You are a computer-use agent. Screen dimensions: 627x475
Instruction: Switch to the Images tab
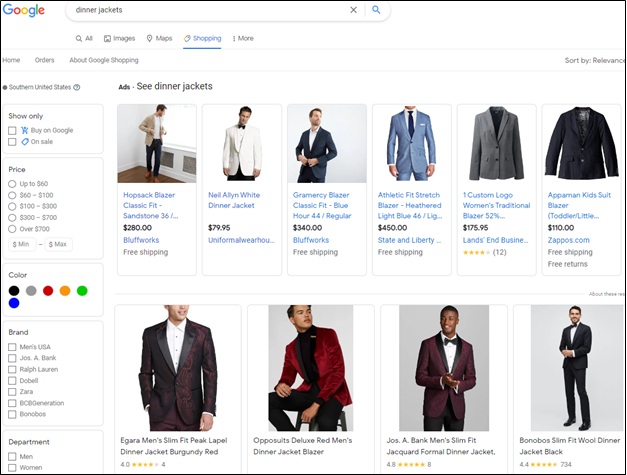pos(120,38)
